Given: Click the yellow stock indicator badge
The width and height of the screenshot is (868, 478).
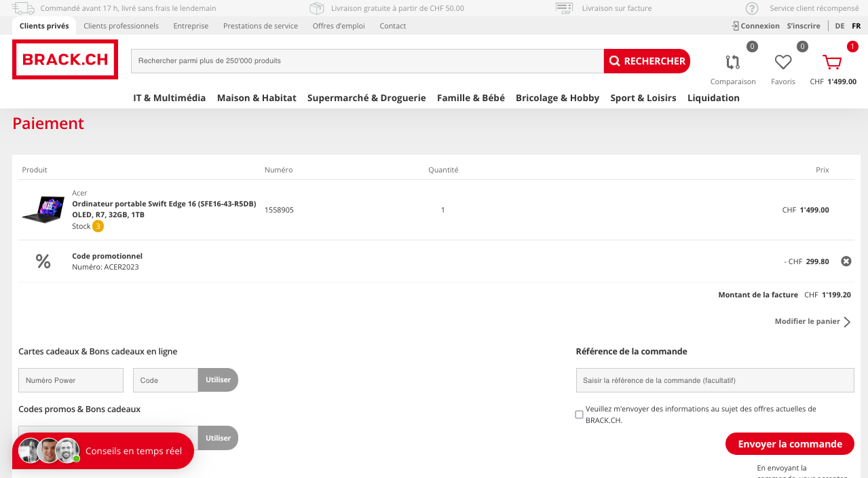Looking at the screenshot, I should pos(98,226).
